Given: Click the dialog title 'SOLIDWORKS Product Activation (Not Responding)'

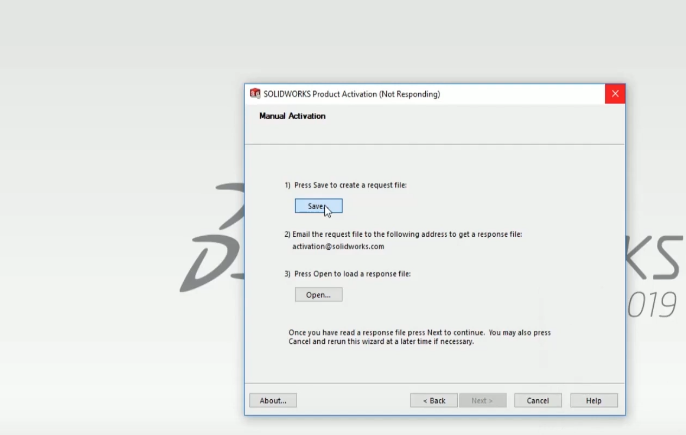Looking at the screenshot, I should [x=352, y=94].
